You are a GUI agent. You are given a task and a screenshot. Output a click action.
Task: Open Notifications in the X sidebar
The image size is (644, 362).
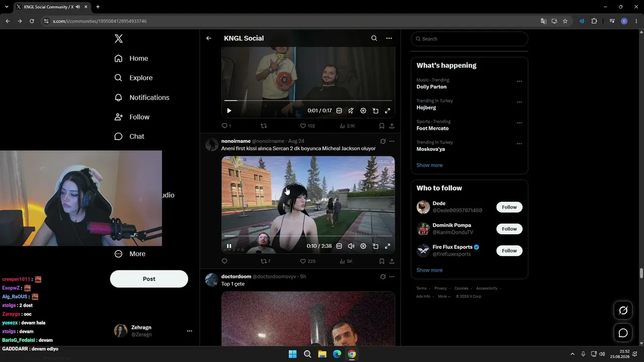(x=142, y=98)
